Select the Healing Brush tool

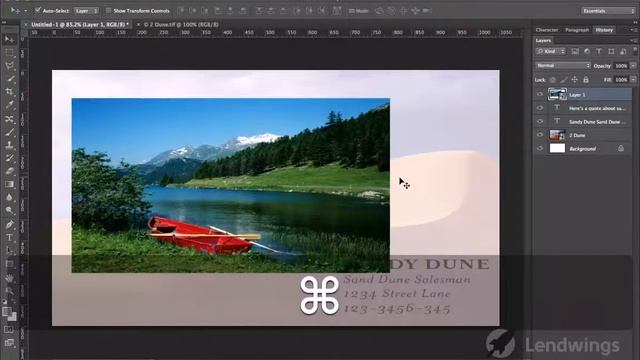(x=9, y=119)
